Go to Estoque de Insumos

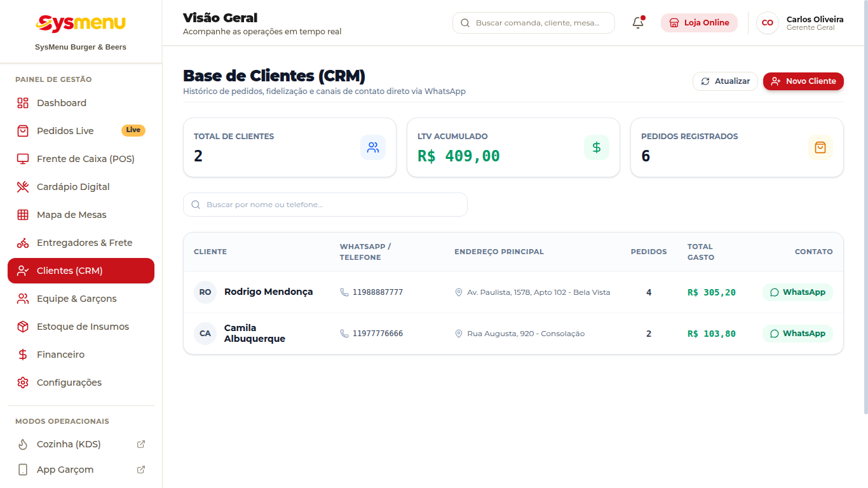coord(81,327)
